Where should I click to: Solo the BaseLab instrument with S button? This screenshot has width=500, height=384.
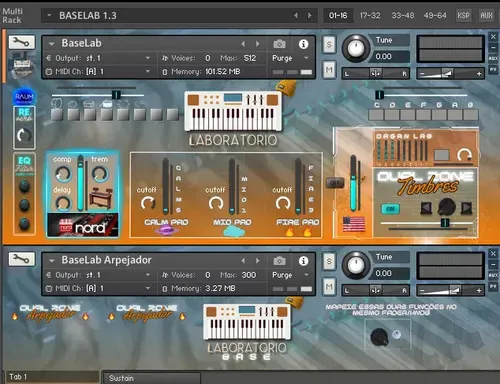329,44
